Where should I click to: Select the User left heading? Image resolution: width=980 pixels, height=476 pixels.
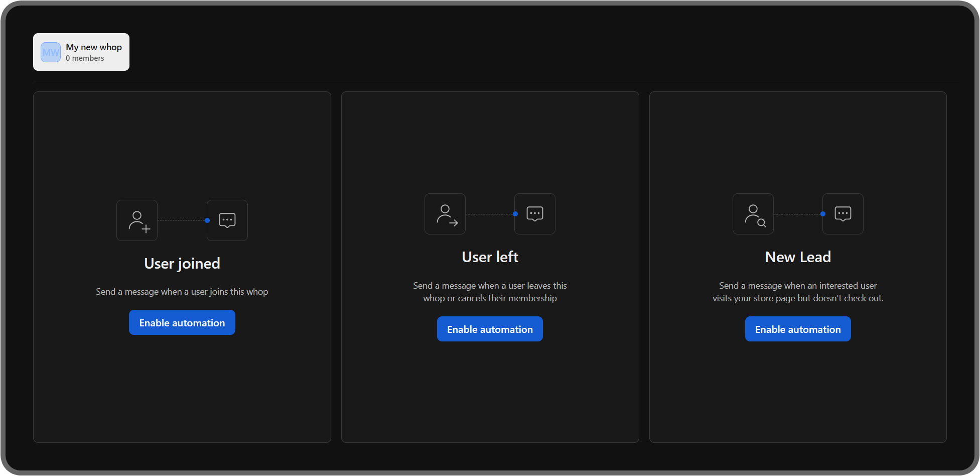[x=490, y=257]
